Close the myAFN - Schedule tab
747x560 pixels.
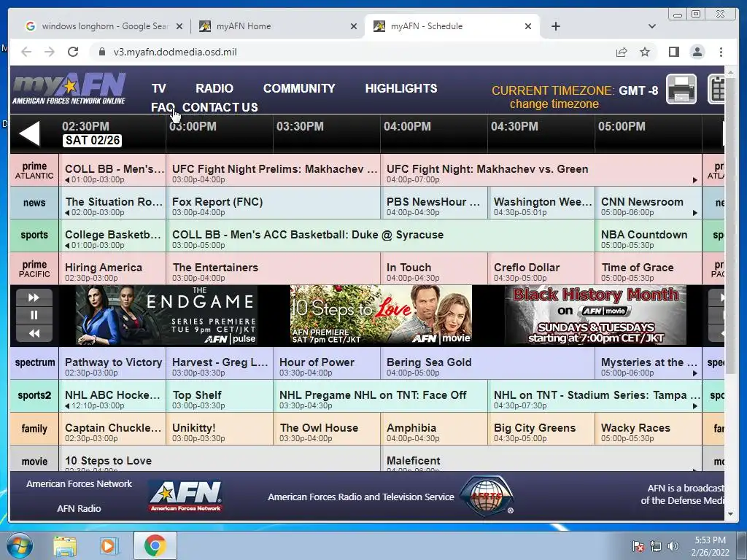[x=528, y=26]
